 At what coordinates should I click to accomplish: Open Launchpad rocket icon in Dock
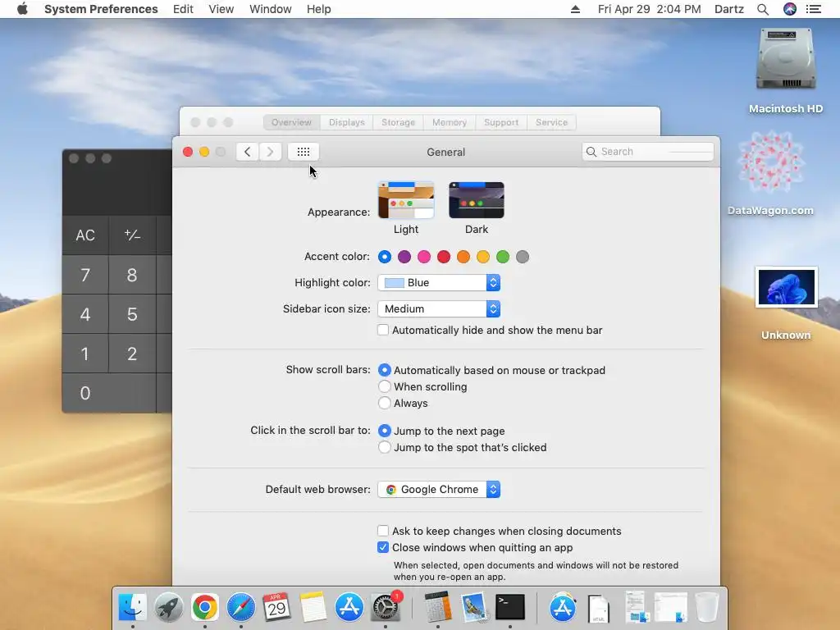[169, 607]
